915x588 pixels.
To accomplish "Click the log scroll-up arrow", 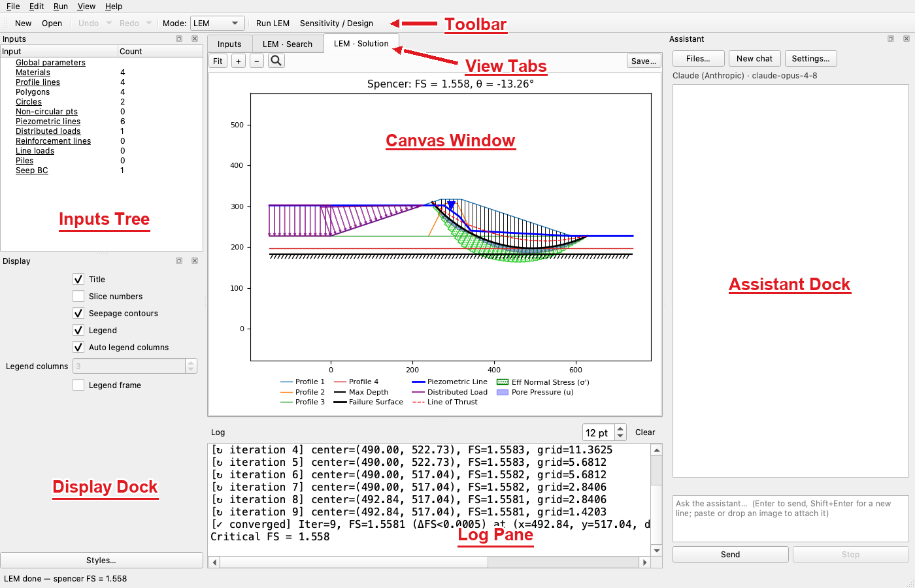I will (x=657, y=449).
